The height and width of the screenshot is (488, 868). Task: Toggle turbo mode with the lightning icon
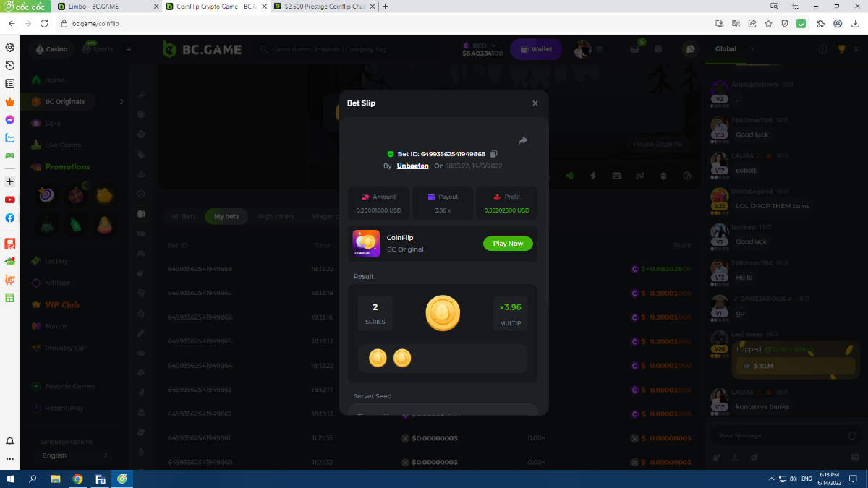coord(593,176)
